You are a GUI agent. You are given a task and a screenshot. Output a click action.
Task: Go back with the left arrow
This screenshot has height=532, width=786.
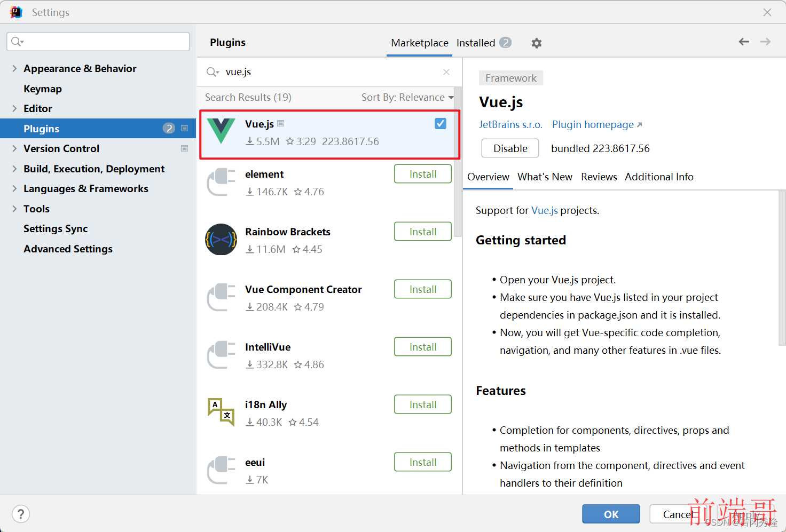(744, 42)
